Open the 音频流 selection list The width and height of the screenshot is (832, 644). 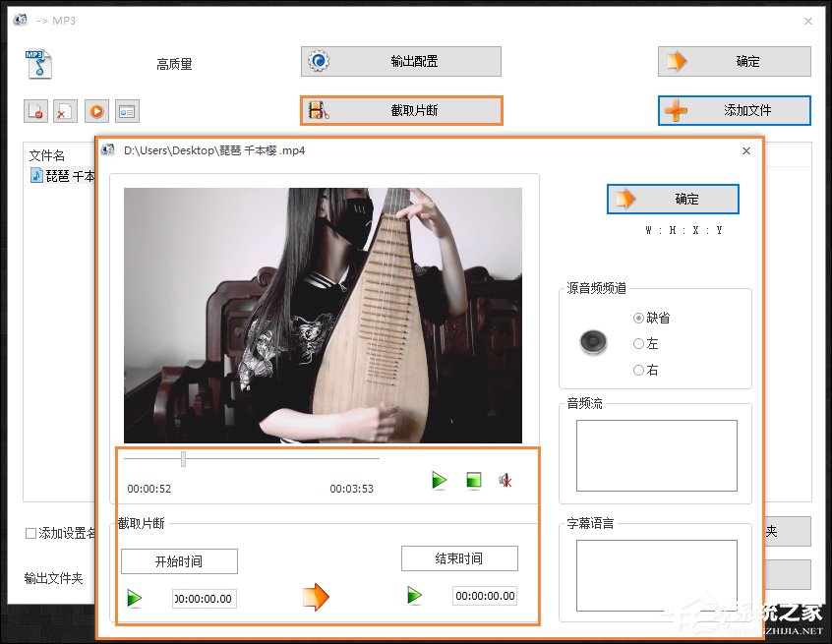[x=655, y=452]
